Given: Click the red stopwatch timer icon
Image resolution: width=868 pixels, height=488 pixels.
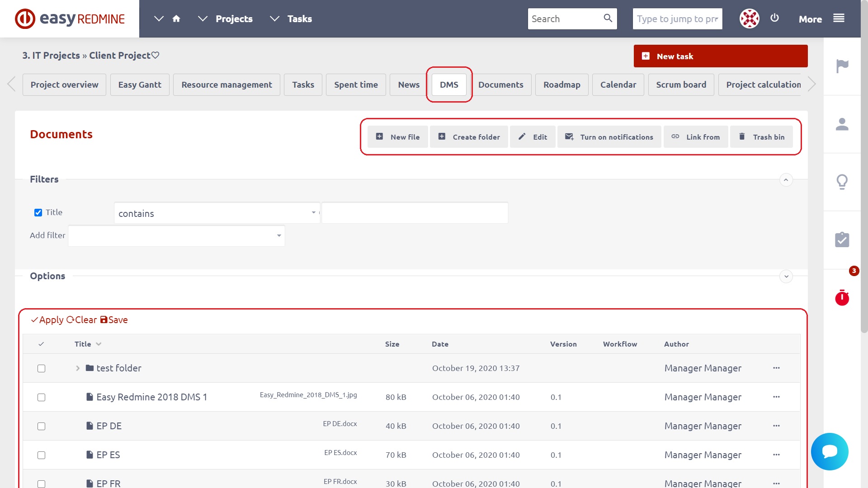Looking at the screenshot, I should coord(842,297).
